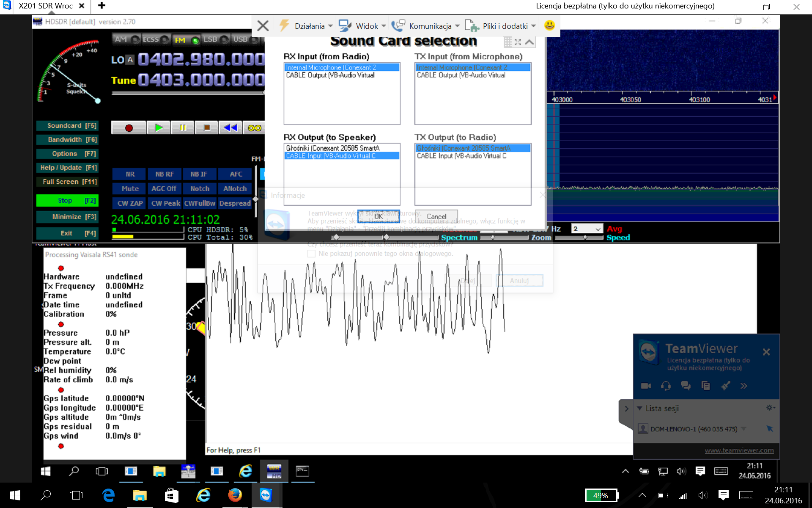The width and height of the screenshot is (812, 508).
Task: Collapse the TeamViewer side panel arrow
Action: point(626,409)
